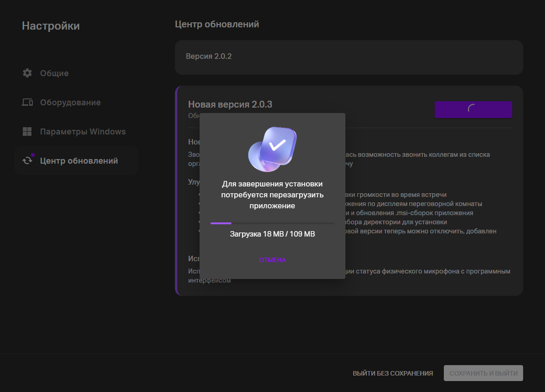Select Центр обновлений in the sidebar
Viewport: 545px width, 392px height.
(79, 161)
